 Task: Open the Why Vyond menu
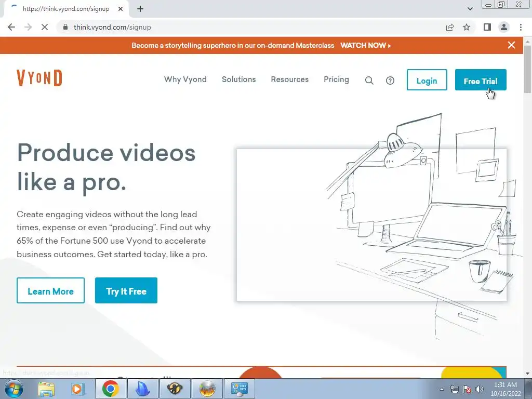[185, 79]
